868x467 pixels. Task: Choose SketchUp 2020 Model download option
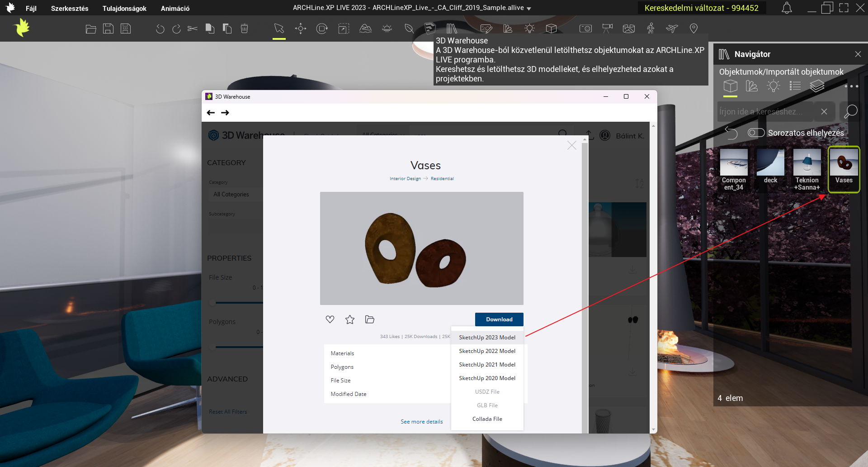point(487,378)
